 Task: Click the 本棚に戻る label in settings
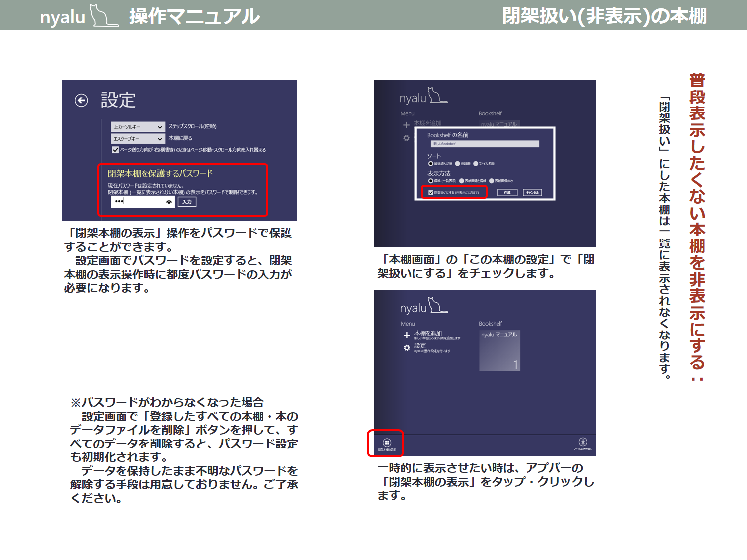(180, 138)
